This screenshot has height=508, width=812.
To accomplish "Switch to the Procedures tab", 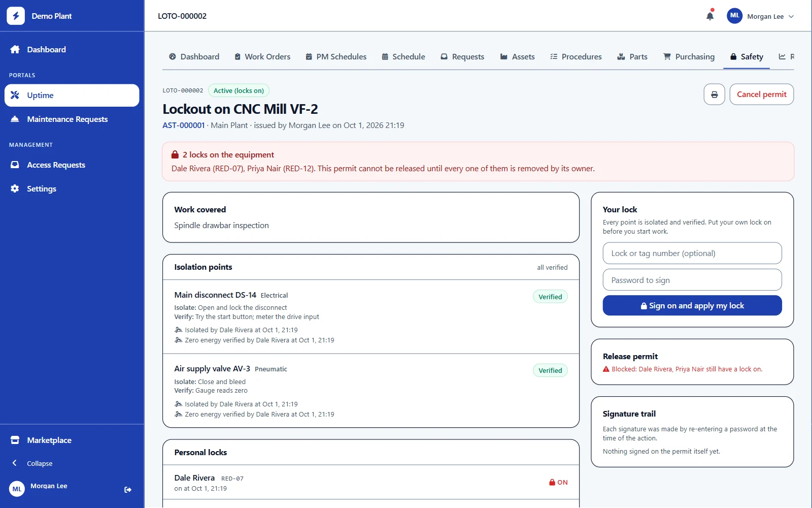I will [x=576, y=57].
